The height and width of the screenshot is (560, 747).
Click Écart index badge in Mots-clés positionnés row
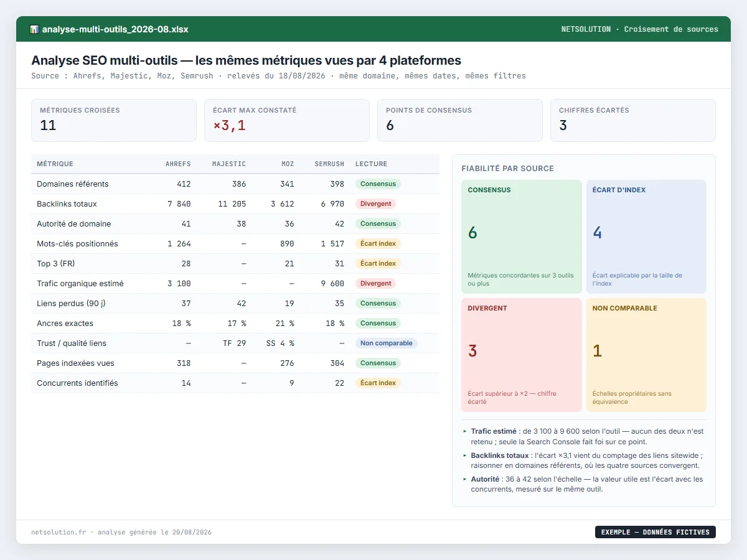click(378, 244)
